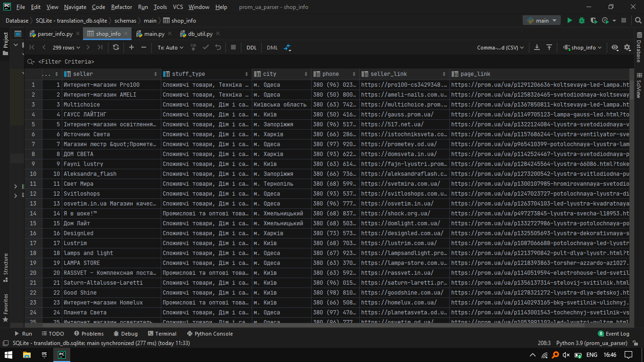Run main with coverage

click(594, 20)
